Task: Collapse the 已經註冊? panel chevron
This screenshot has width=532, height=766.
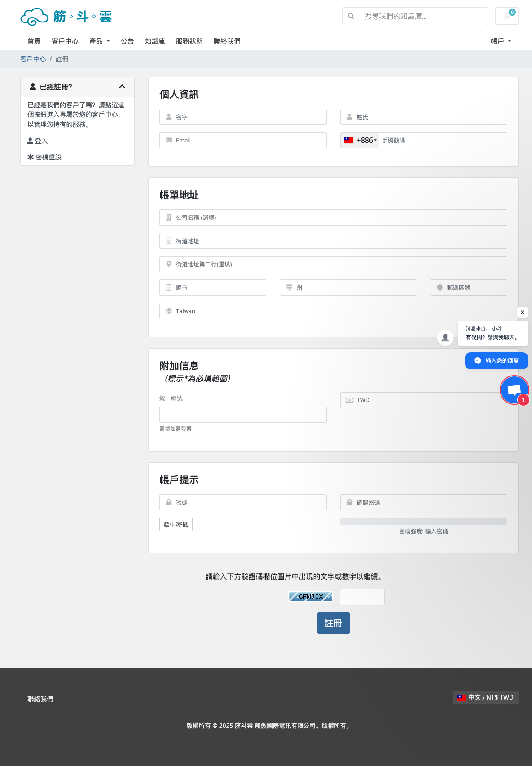Action: click(122, 86)
